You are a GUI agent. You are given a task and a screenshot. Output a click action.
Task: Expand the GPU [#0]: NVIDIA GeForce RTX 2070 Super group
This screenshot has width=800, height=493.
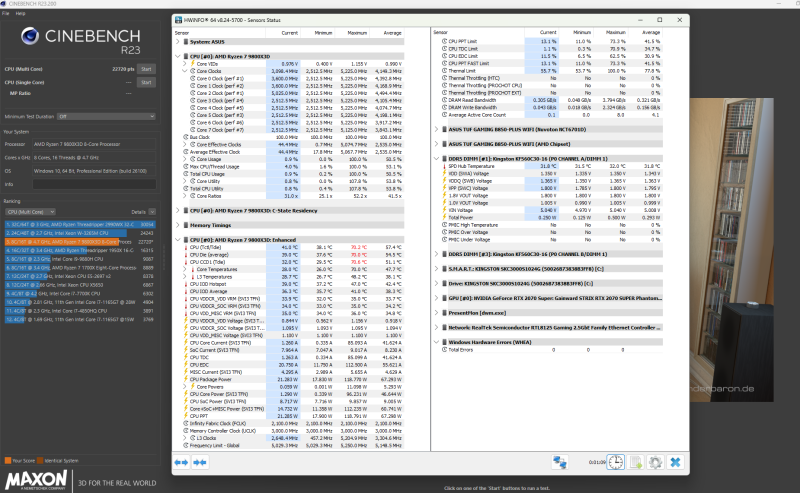pyautogui.click(x=436, y=298)
